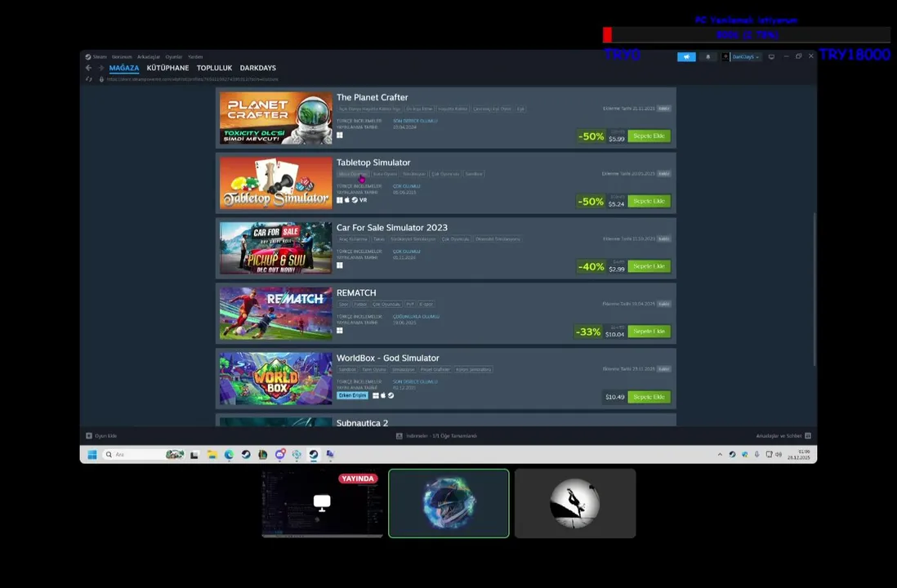
Task: Switch to the TOPLULUK tab
Action: pos(215,68)
